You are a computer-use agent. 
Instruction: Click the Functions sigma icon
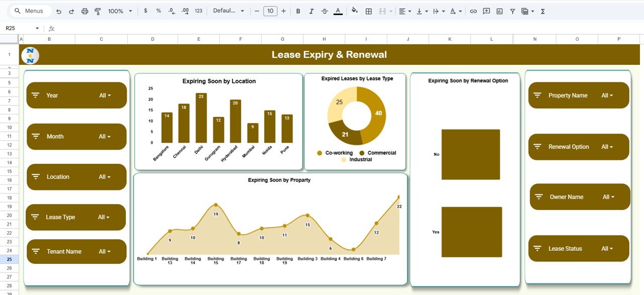click(x=543, y=11)
